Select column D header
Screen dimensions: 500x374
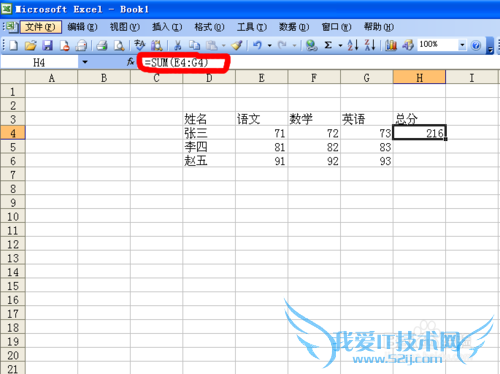click(209, 77)
